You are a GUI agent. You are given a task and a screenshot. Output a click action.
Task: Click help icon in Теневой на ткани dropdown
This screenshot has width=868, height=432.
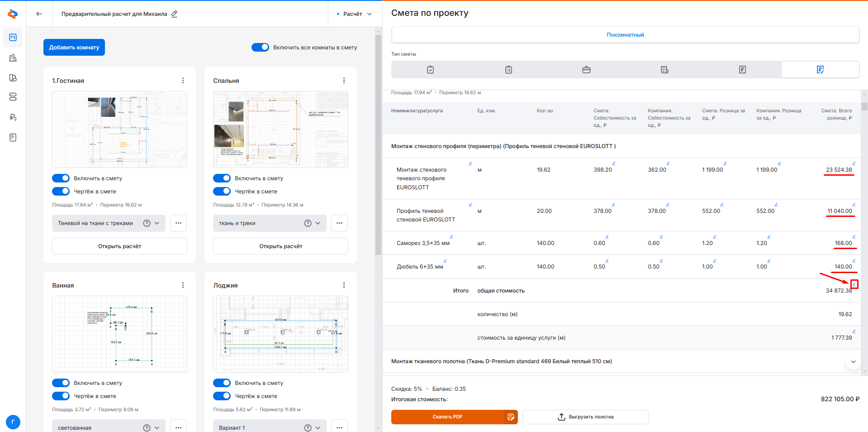click(x=147, y=223)
